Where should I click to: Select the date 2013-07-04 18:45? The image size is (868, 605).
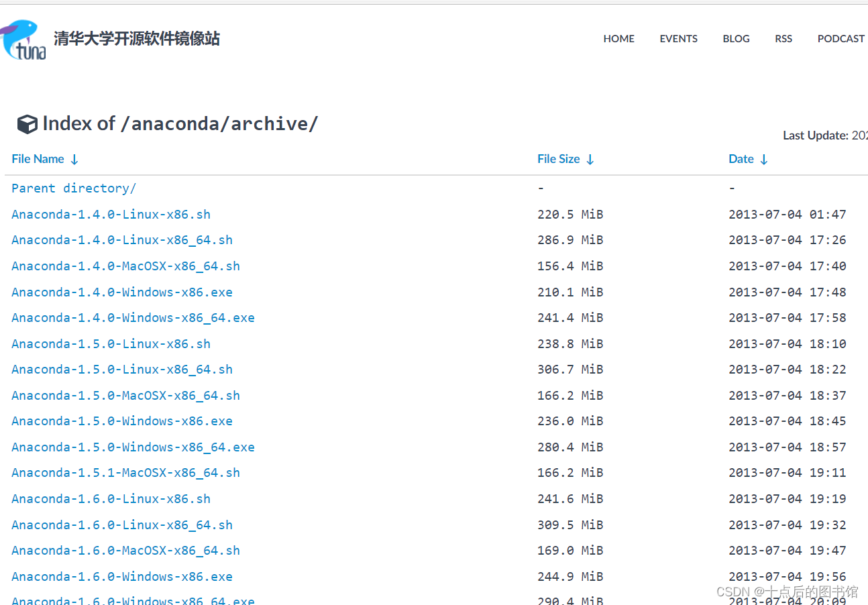pos(788,421)
